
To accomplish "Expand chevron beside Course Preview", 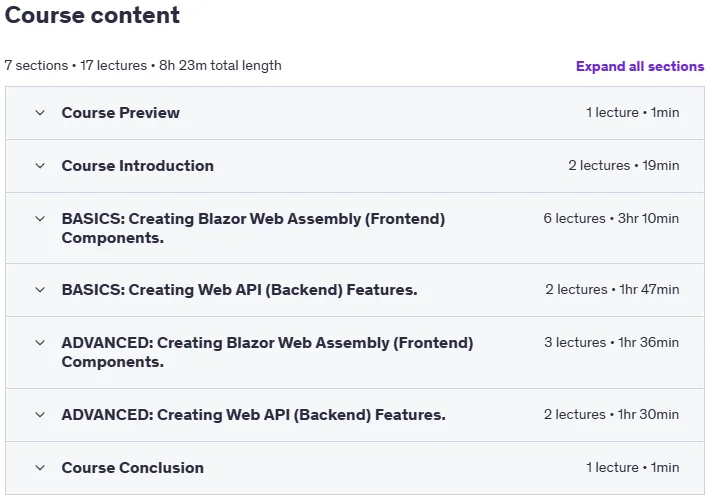I will click(40, 113).
